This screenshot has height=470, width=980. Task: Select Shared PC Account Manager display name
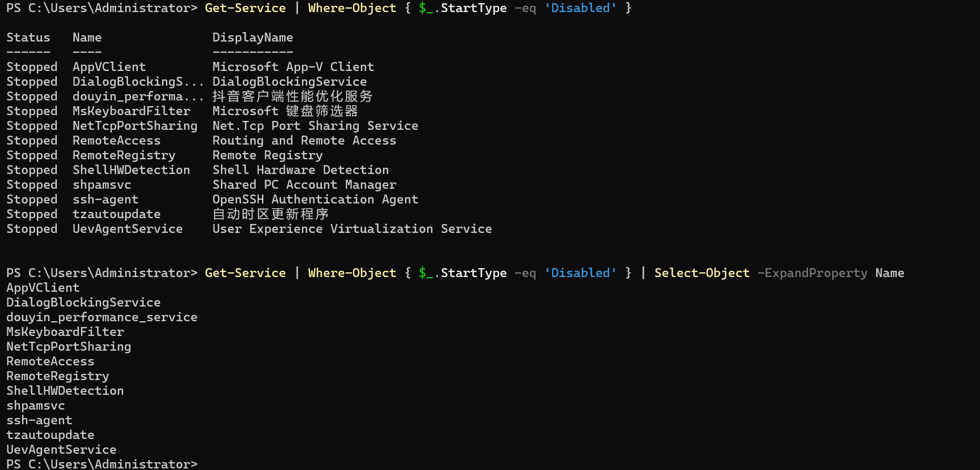click(x=304, y=185)
